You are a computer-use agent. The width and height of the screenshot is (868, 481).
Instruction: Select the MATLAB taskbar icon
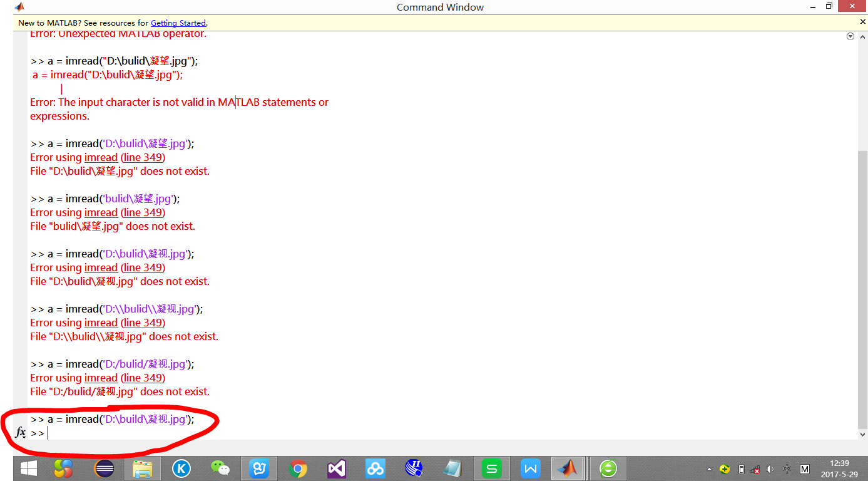(x=568, y=468)
